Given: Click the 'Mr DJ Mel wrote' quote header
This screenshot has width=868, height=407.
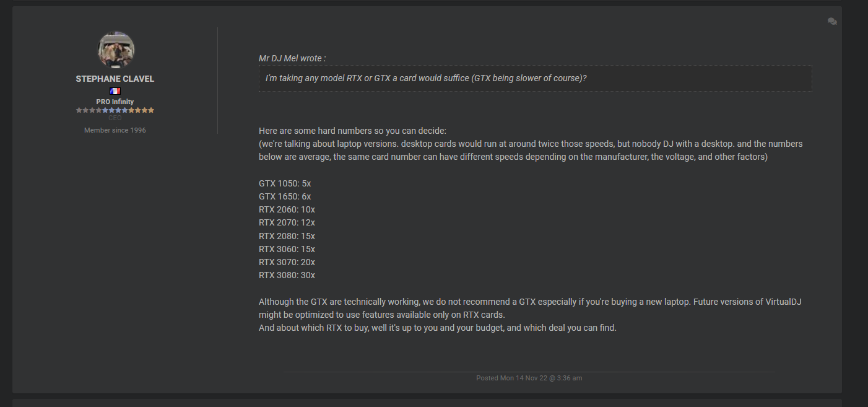Looking at the screenshot, I should (x=292, y=58).
